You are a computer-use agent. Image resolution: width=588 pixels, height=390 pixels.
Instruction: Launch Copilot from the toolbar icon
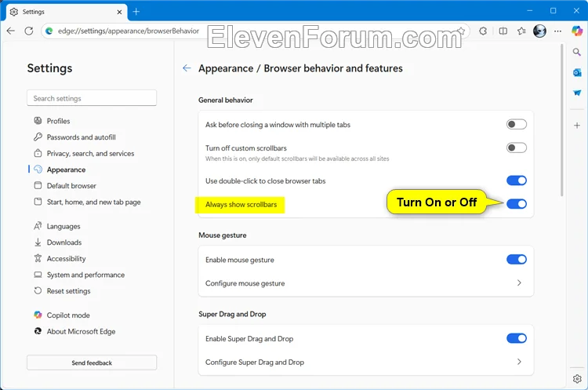pos(577,31)
